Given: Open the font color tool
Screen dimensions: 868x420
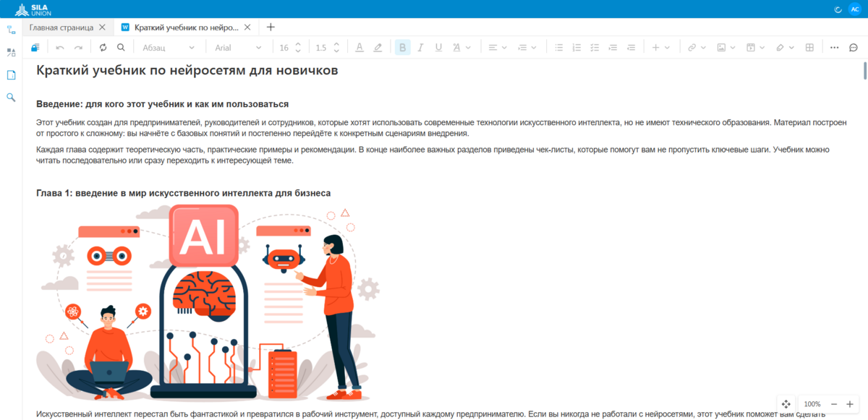Looking at the screenshot, I should coord(359,48).
